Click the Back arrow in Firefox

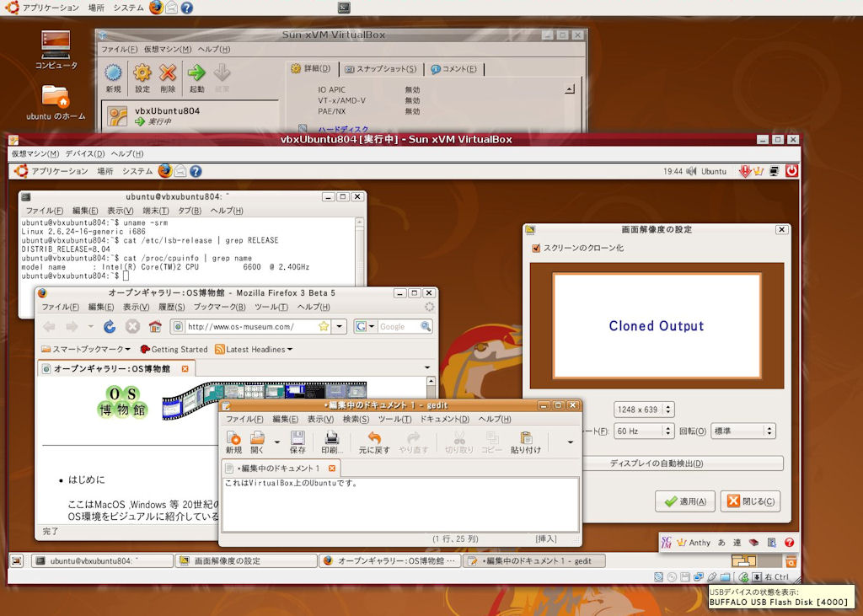coord(50,326)
